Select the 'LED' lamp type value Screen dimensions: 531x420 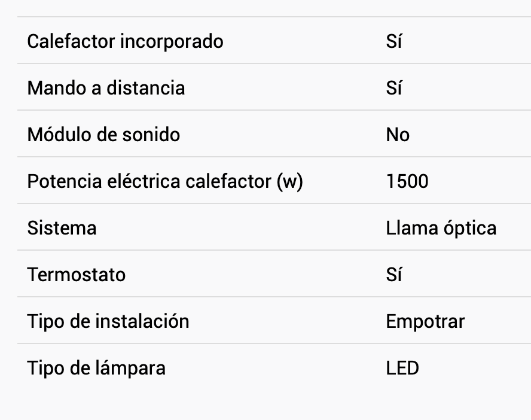pyautogui.click(x=402, y=368)
